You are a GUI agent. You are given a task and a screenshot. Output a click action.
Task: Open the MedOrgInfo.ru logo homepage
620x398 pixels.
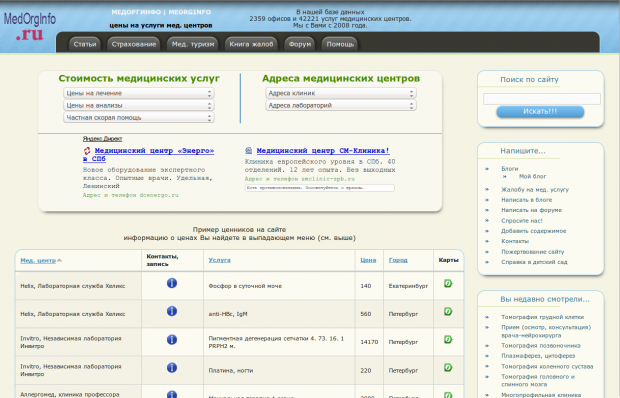(30, 26)
